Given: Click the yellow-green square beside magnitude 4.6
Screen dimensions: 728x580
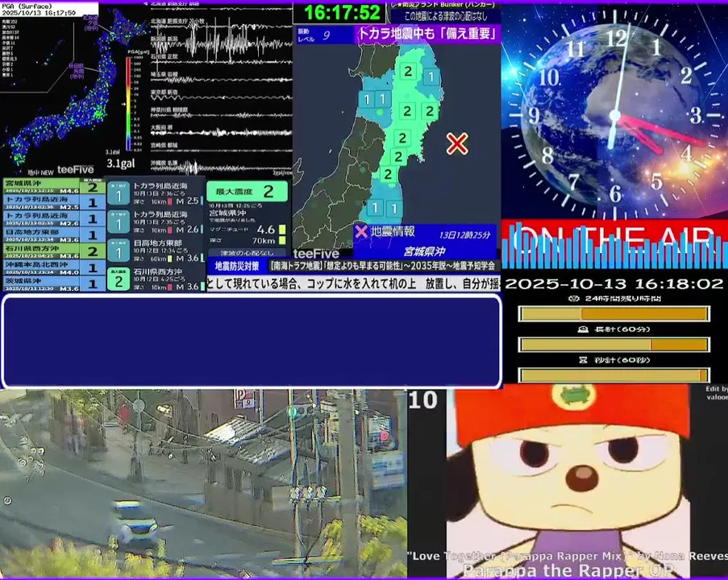Looking at the screenshot, I should tap(282, 230).
